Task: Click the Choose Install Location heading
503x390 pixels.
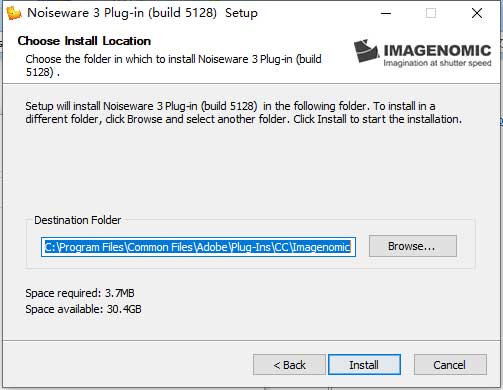Action: (x=84, y=41)
